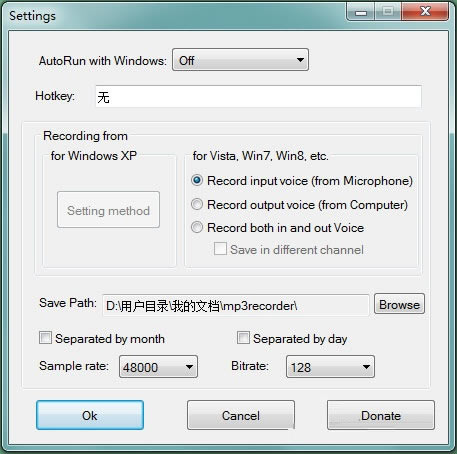Open the Donate button
The image size is (457, 454).
[x=381, y=415]
